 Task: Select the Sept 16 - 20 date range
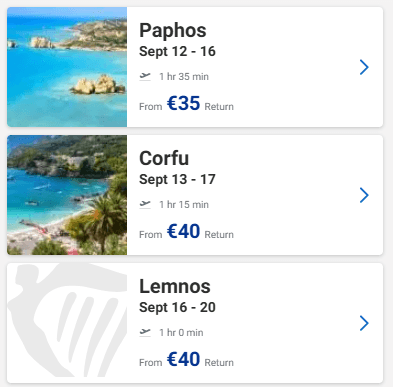coord(177,308)
